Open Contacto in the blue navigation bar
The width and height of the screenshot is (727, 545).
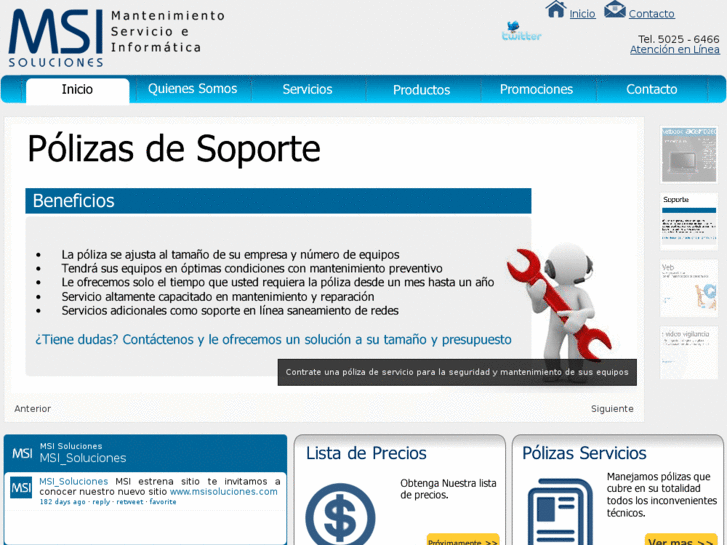(x=651, y=89)
